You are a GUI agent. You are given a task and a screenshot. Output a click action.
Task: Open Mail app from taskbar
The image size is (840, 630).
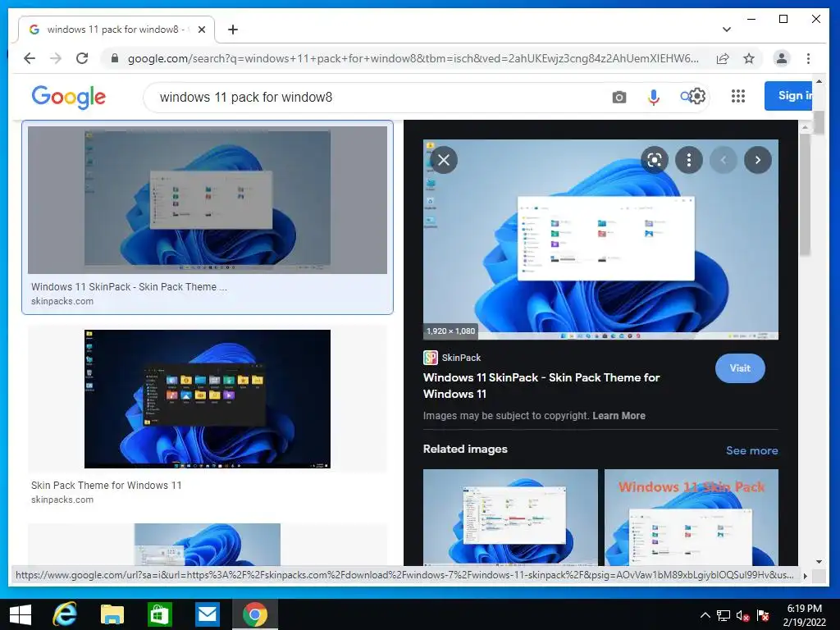coord(207,614)
